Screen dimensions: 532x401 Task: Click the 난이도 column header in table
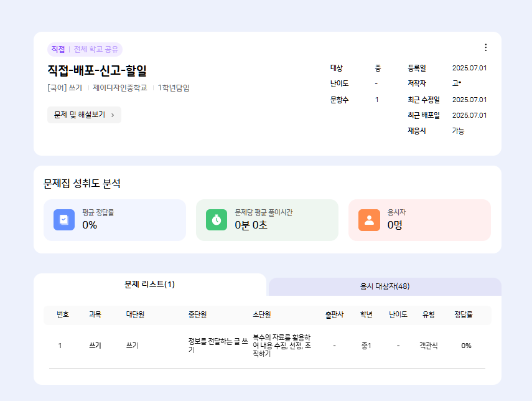tap(398, 315)
